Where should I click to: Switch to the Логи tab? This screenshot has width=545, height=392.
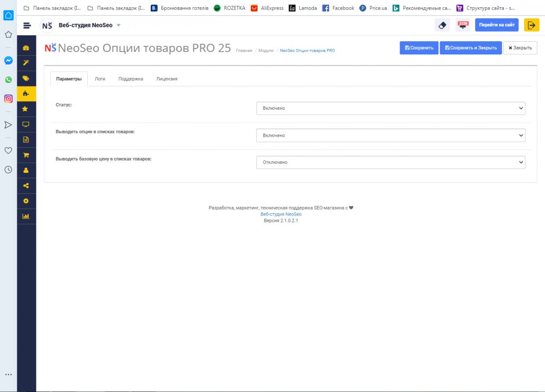pos(100,79)
